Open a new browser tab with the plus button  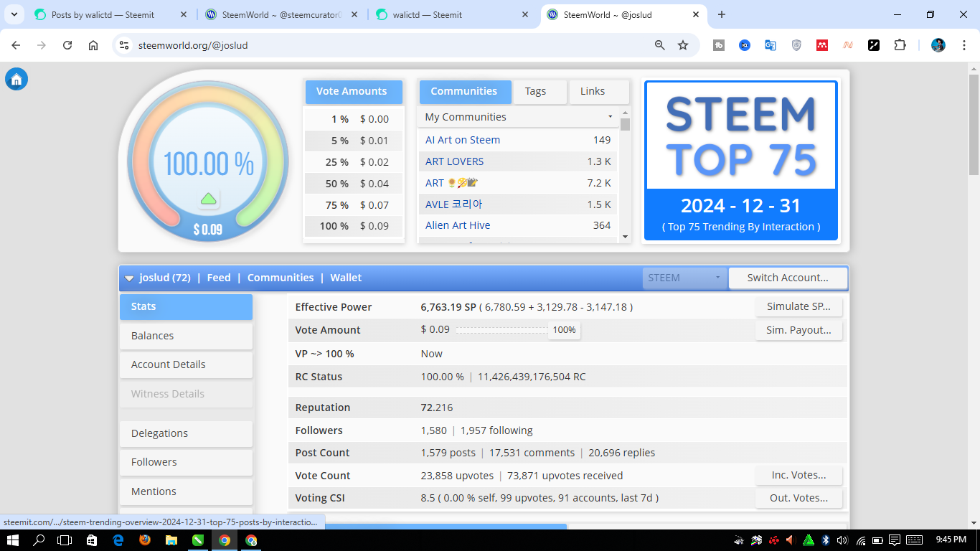click(722, 14)
